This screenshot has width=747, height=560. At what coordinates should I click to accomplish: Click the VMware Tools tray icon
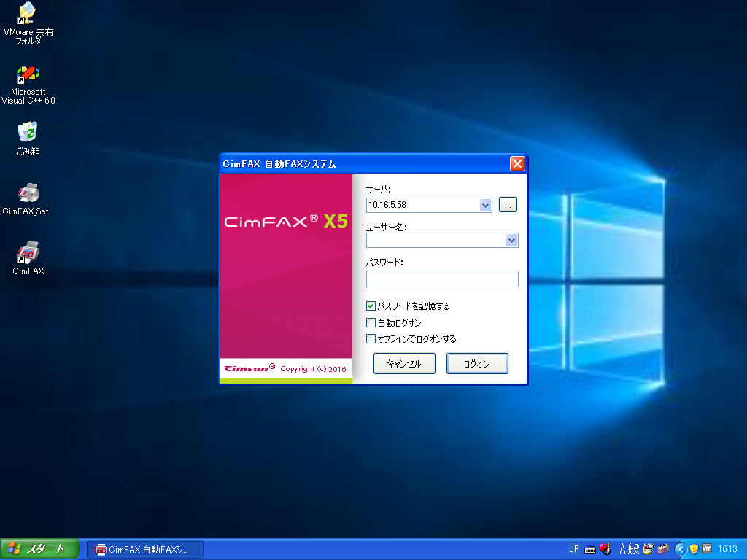[x=707, y=548]
